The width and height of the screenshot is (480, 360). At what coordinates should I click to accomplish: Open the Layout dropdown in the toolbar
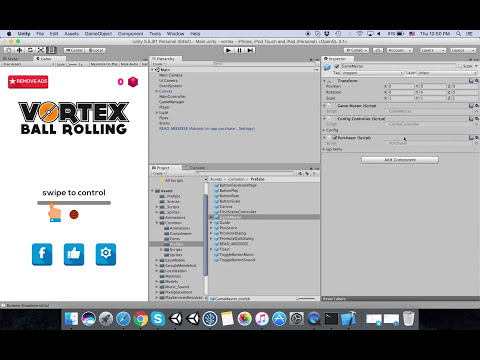[463, 50]
